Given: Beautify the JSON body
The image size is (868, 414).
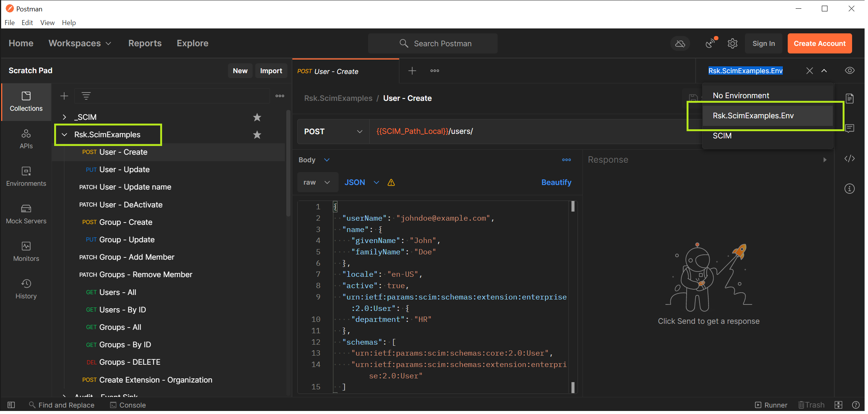Looking at the screenshot, I should click(556, 183).
